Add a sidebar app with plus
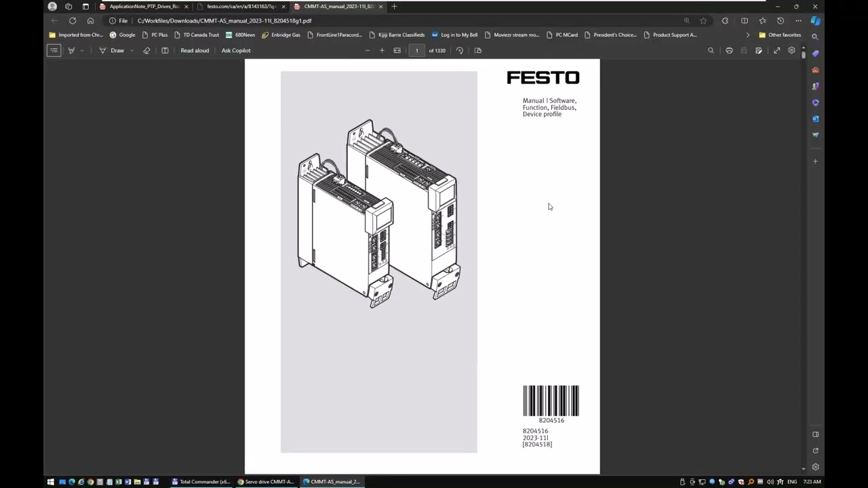This screenshot has height=488, width=868. [815, 161]
